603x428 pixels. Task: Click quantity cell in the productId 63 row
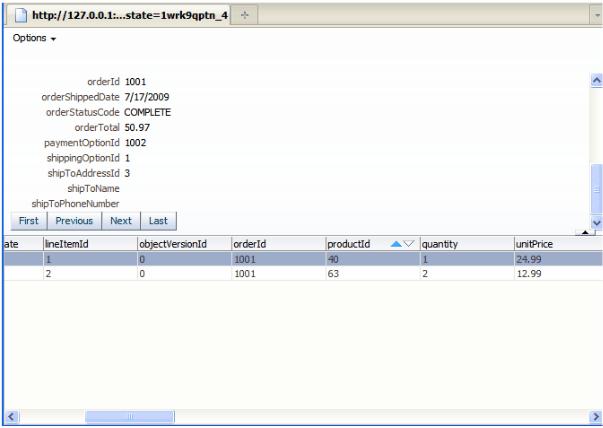click(467, 274)
